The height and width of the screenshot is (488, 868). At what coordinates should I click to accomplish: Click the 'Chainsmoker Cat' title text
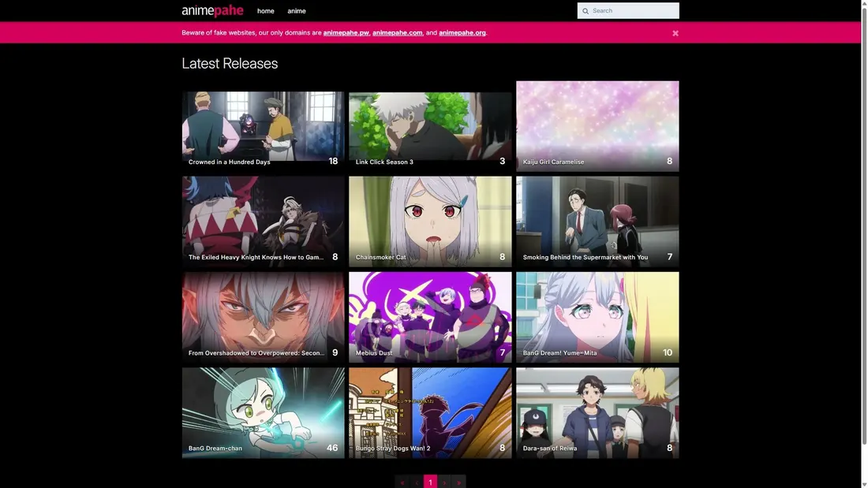click(x=381, y=257)
